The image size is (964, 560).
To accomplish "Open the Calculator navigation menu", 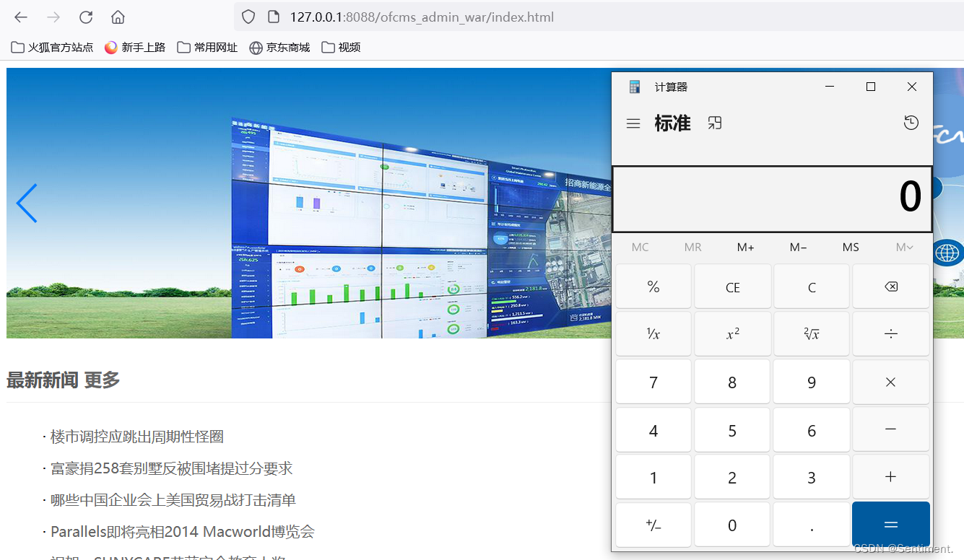I will pyautogui.click(x=633, y=123).
